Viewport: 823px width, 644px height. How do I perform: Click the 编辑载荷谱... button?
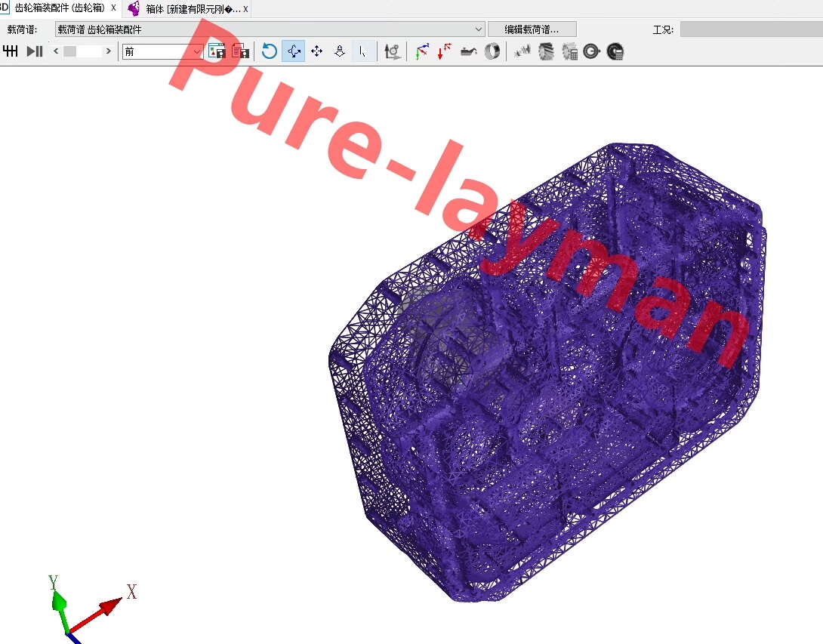pyautogui.click(x=532, y=29)
